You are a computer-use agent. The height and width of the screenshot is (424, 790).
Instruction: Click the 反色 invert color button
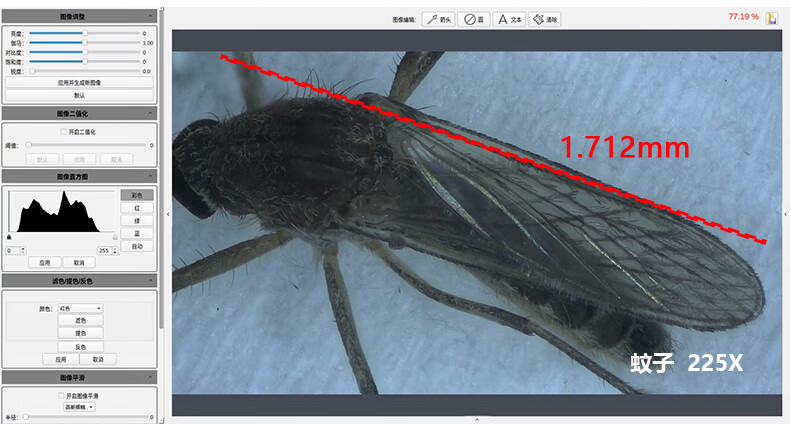81,346
